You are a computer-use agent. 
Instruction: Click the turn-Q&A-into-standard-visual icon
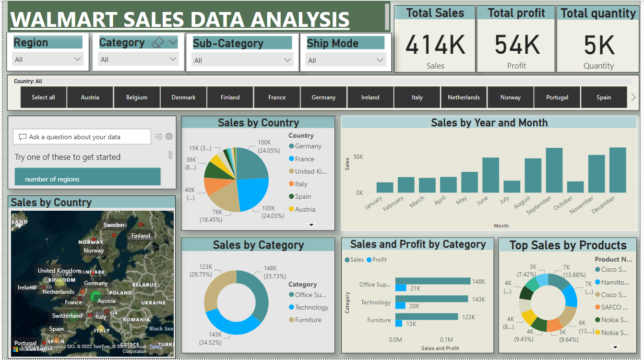(x=158, y=136)
